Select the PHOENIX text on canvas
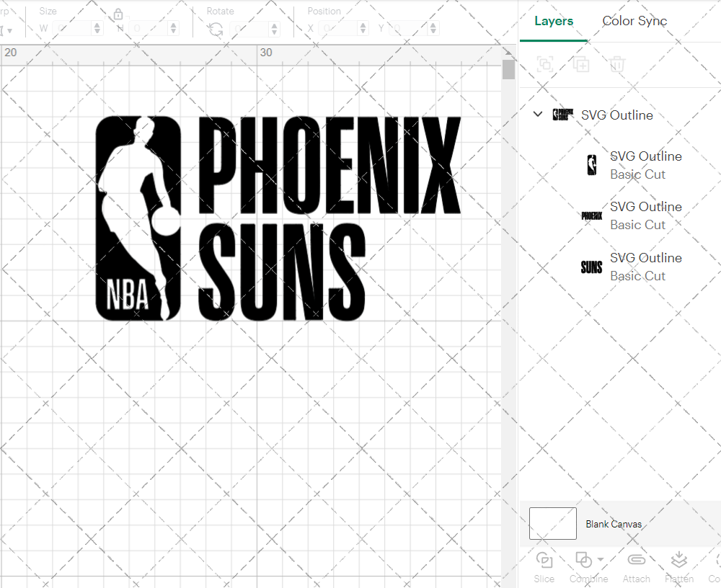The image size is (721, 588). tap(329, 165)
